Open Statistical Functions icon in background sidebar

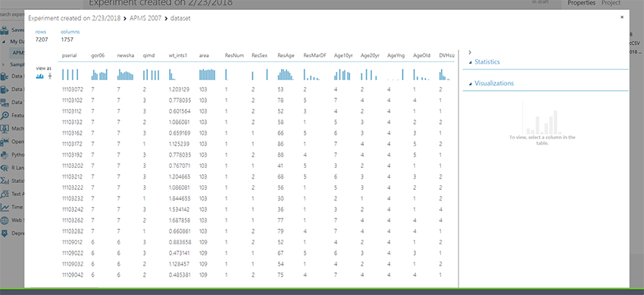click(x=5, y=181)
